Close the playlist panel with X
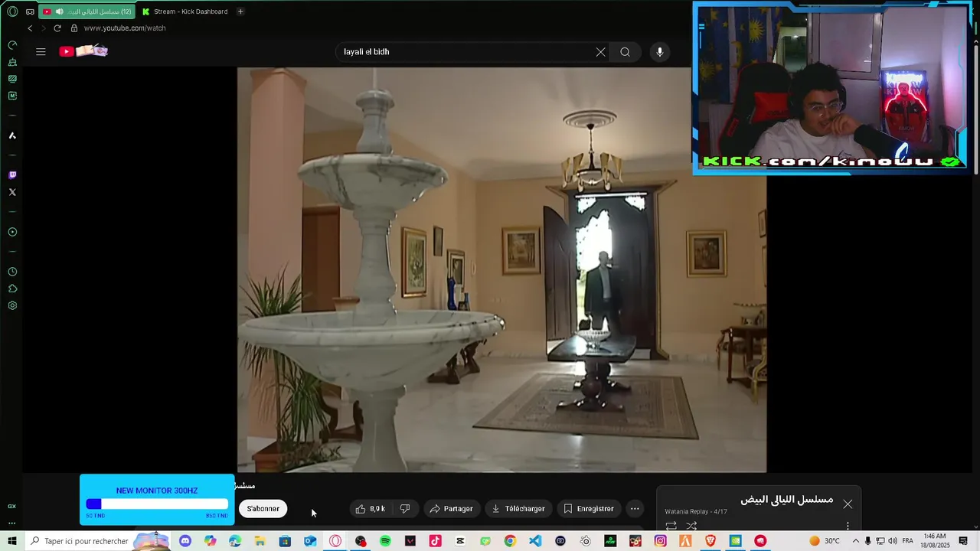This screenshot has height=551, width=980. point(848,504)
